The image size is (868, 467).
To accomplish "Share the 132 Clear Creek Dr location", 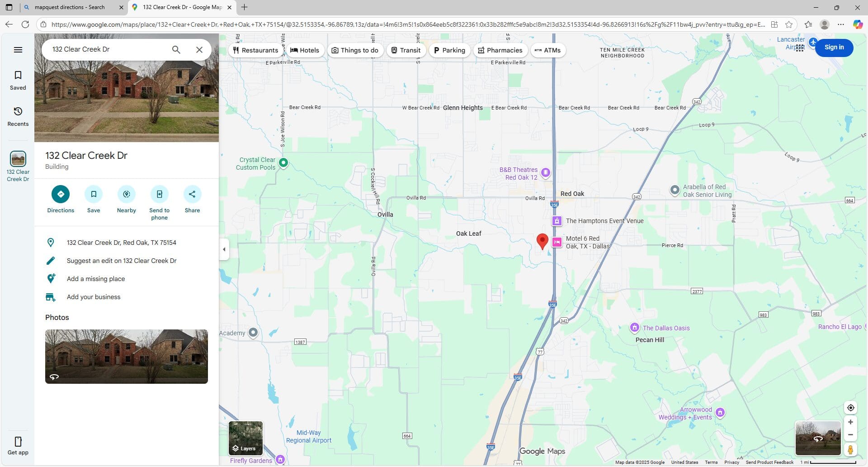I will click(192, 195).
